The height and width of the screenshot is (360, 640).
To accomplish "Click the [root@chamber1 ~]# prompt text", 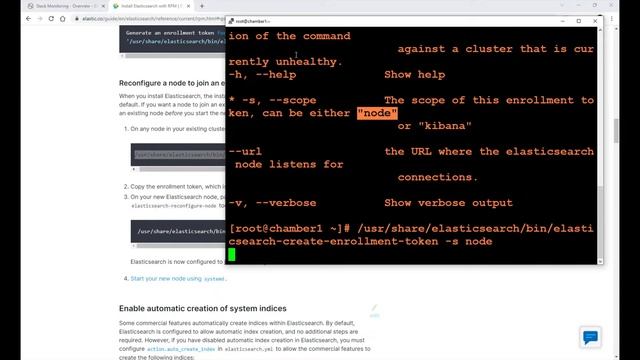I will click(x=289, y=229).
